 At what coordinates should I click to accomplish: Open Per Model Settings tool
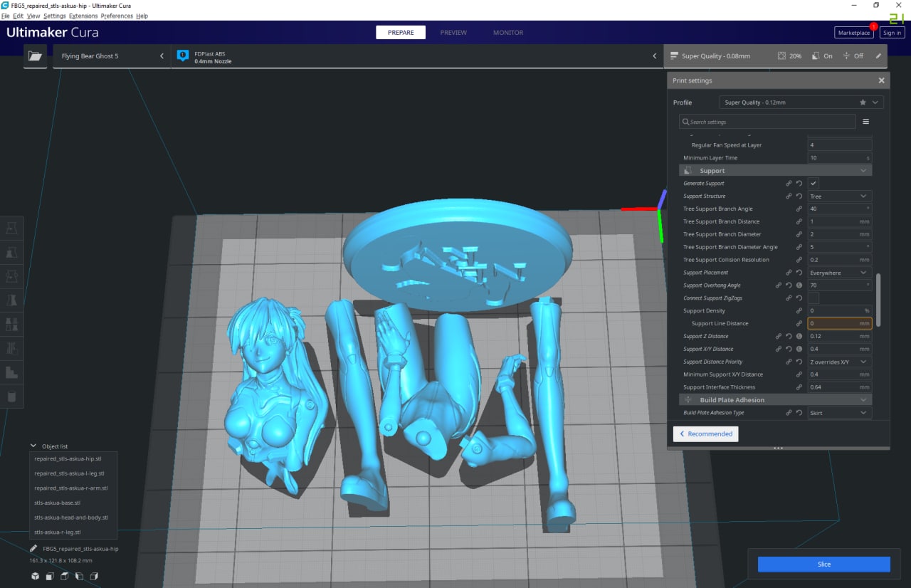pyautogui.click(x=12, y=324)
